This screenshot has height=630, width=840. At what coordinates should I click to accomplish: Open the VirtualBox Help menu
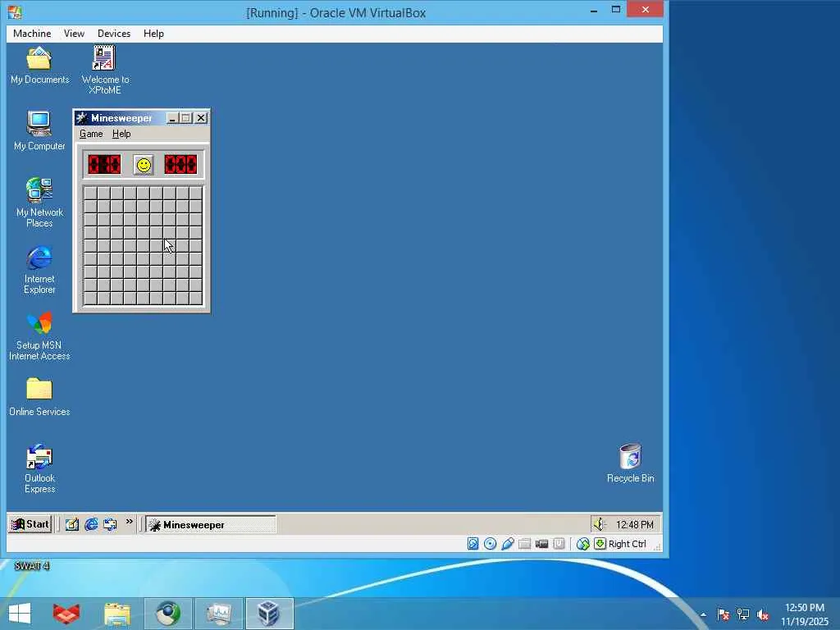[x=153, y=33]
